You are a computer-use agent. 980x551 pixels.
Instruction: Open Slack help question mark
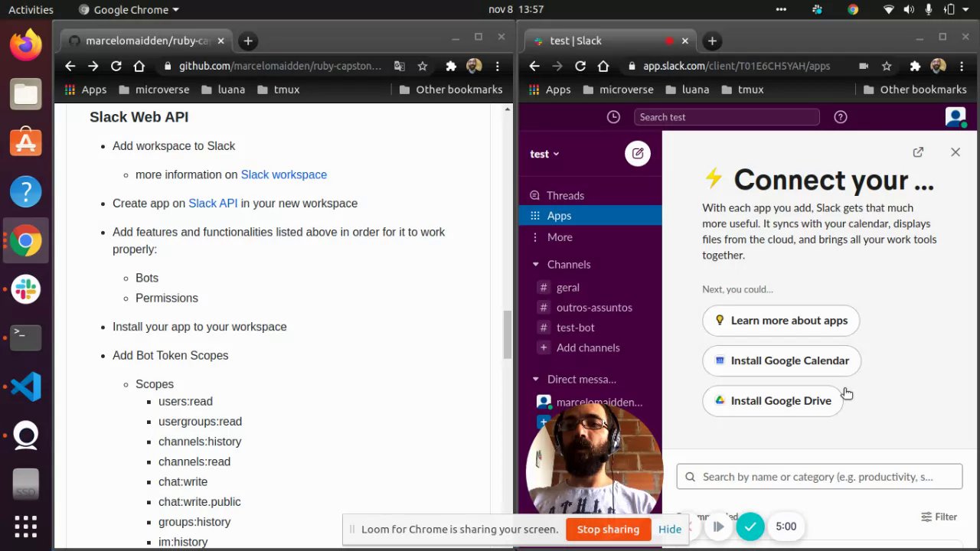[x=841, y=117]
